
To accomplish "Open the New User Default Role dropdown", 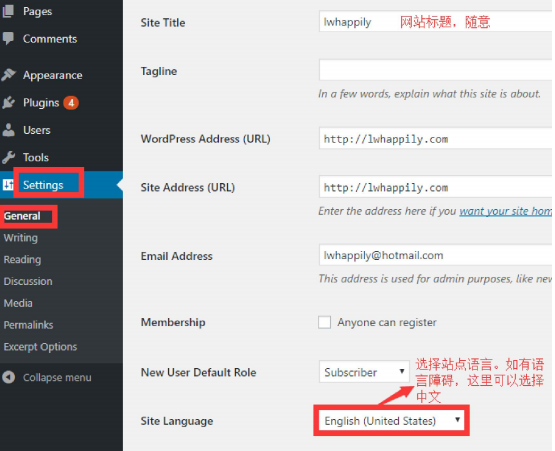I will [364, 372].
